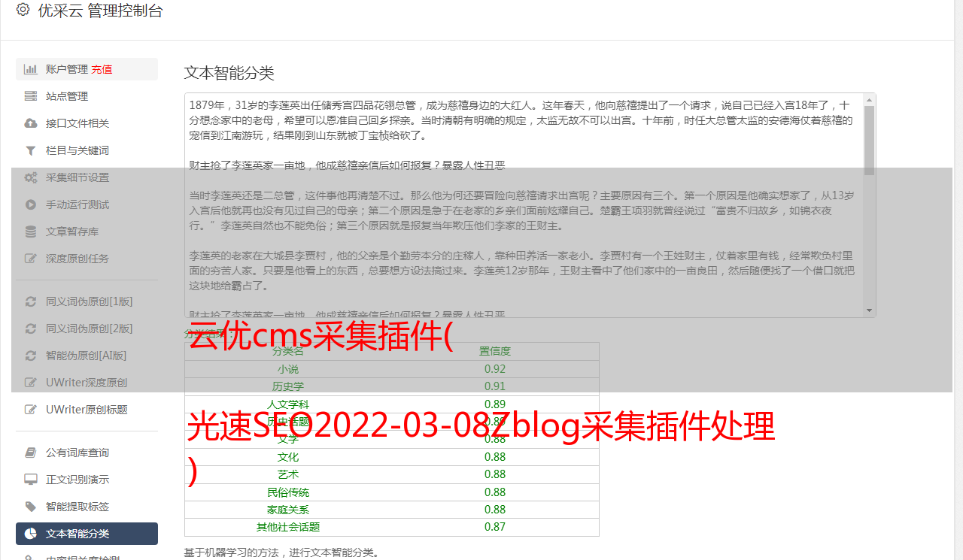This screenshot has height=560, width=963.
Task: Click the refresh icon for 智能伪原创[AI版]
Action: coord(31,356)
